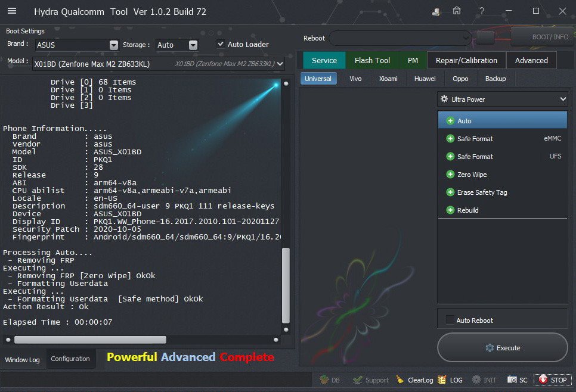Image resolution: width=576 pixels, height=392 pixels.
Task: Open help via question mark icon
Action: click(481, 11)
